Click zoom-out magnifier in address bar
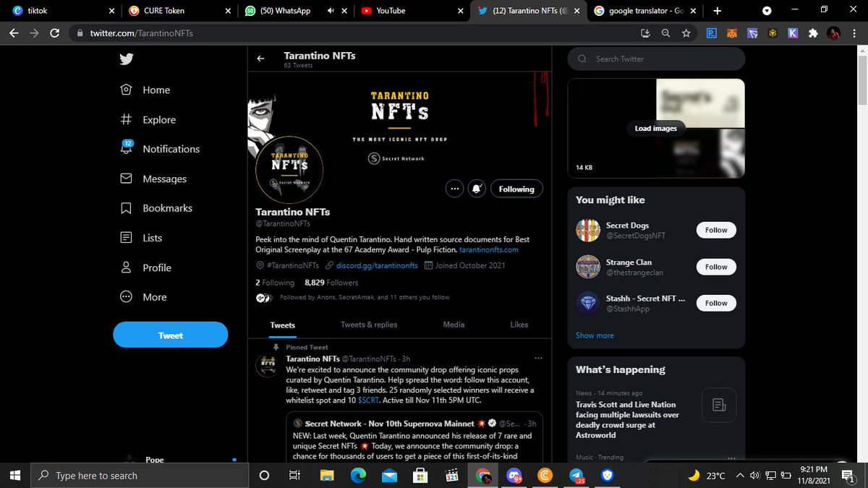This screenshot has width=868, height=488. click(x=665, y=33)
